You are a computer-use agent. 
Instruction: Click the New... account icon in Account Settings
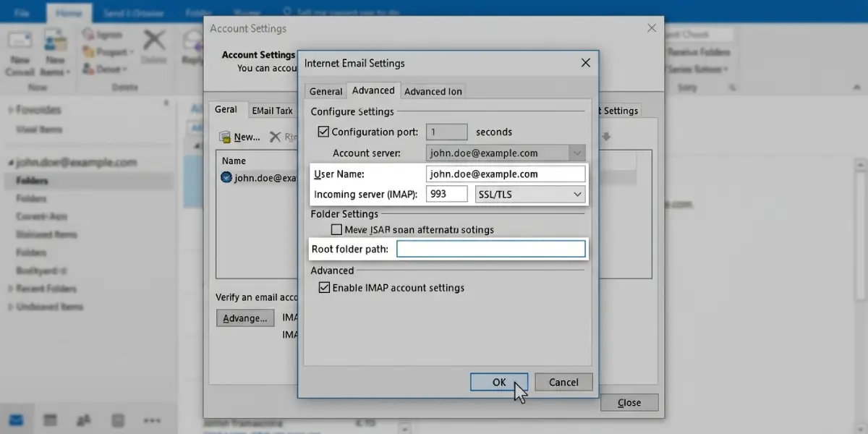(x=225, y=137)
